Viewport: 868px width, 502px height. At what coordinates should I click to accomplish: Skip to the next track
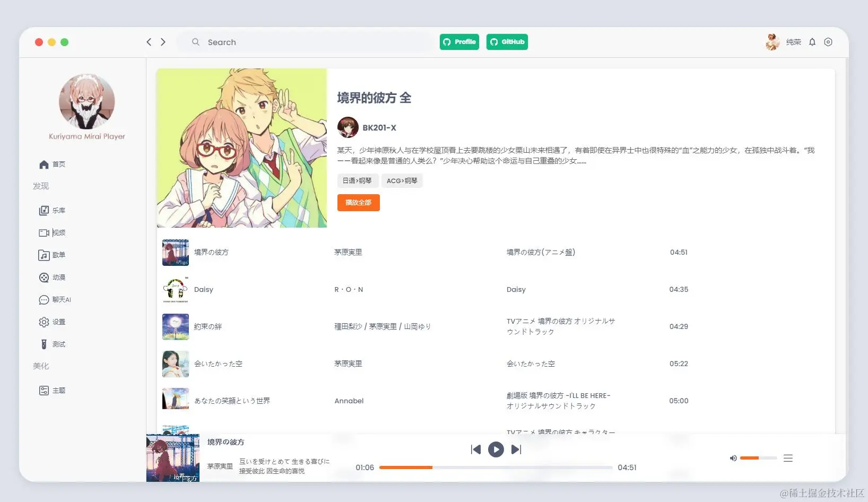[x=516, y=449]
